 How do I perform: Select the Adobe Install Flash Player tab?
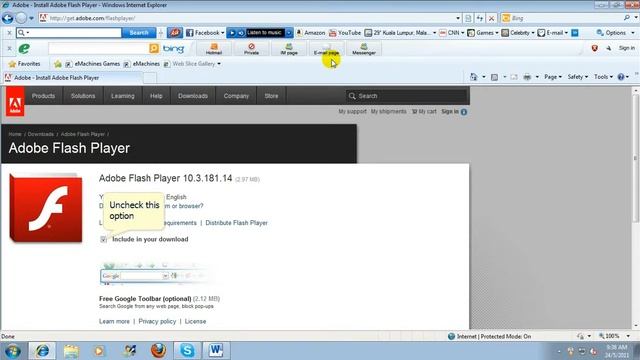[x=72, y=78]
